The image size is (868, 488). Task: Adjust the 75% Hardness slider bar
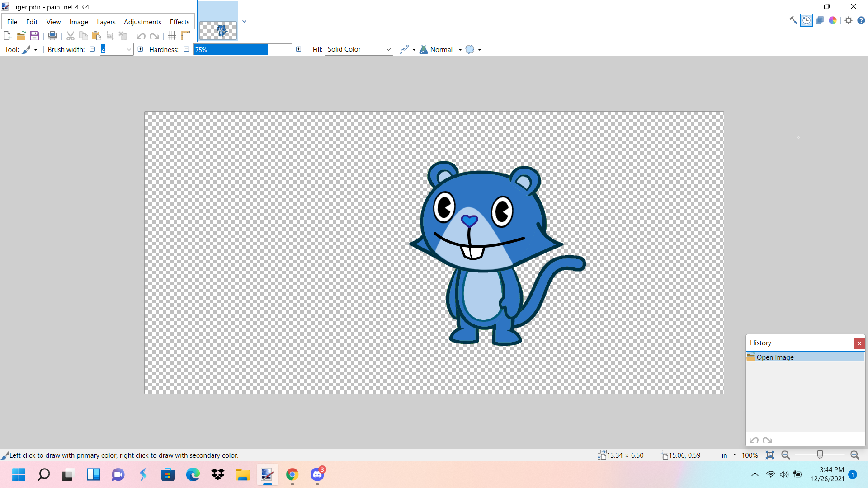(x=243, y=49)
